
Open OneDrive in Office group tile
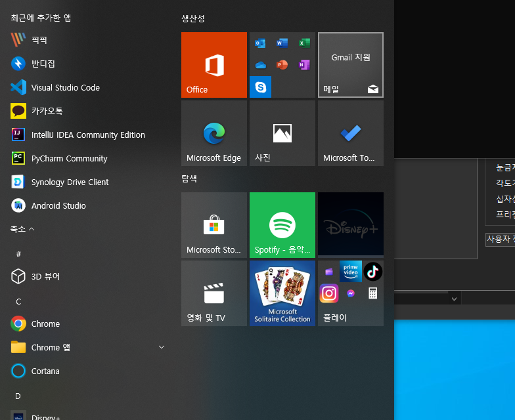click(x=260, y=65)
